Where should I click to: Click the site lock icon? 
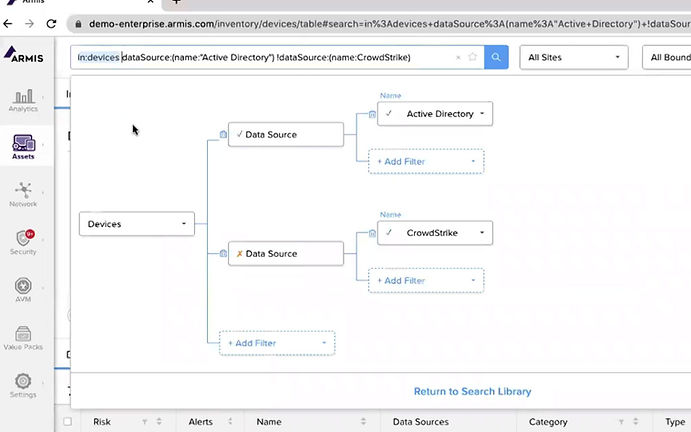(78, 24)
